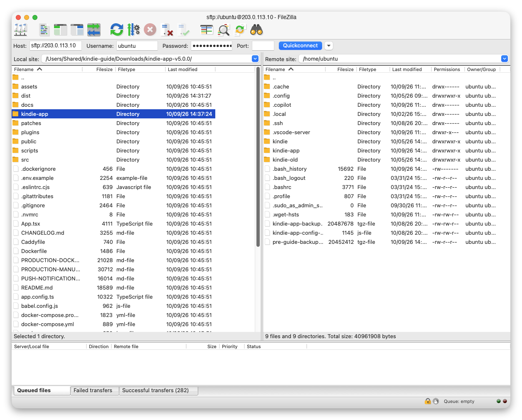Select local file CHANGELOG.md

[113, 233]
